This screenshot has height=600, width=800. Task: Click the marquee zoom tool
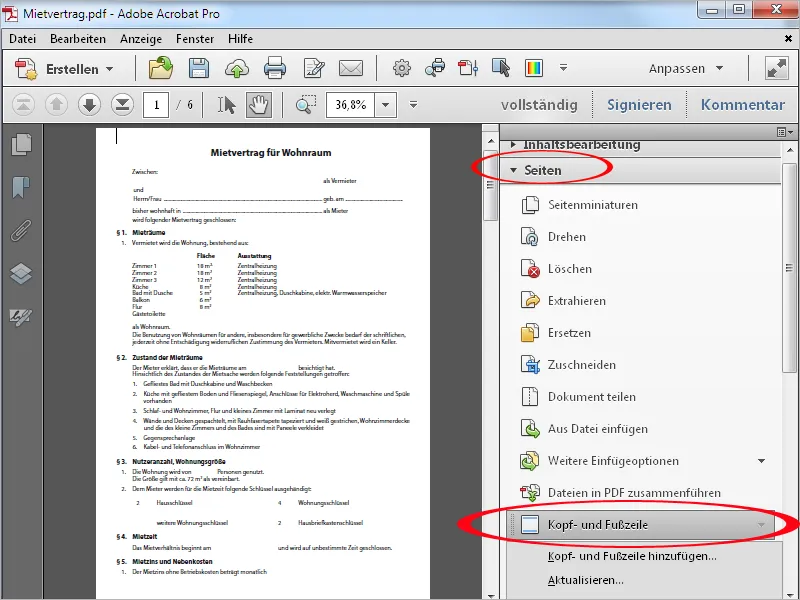click(306, 105)
